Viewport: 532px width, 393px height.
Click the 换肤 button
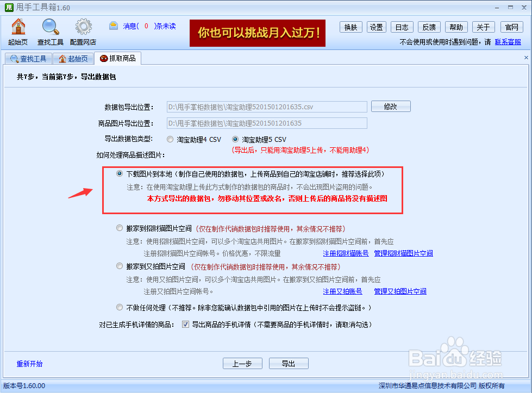(351, 26)
